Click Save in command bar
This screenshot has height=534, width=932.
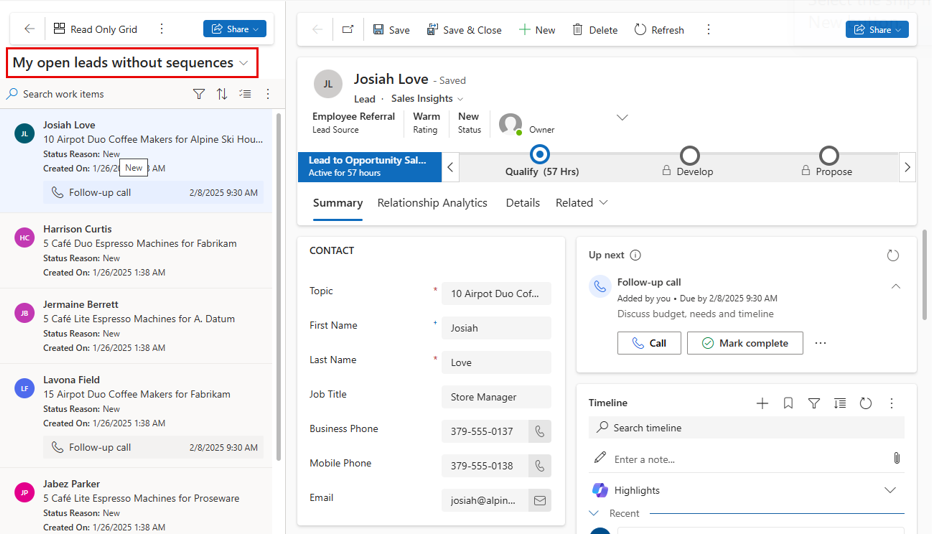(391, 30)
